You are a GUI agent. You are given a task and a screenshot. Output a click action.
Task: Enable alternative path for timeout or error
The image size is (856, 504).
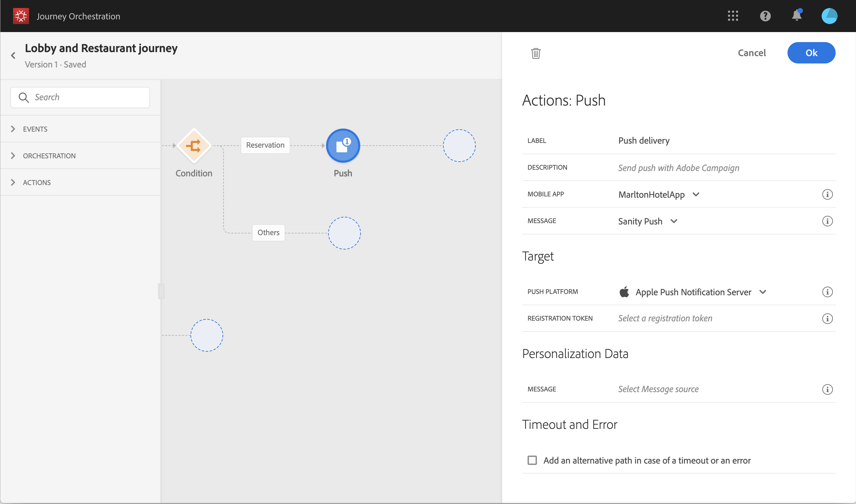point(532,460)
